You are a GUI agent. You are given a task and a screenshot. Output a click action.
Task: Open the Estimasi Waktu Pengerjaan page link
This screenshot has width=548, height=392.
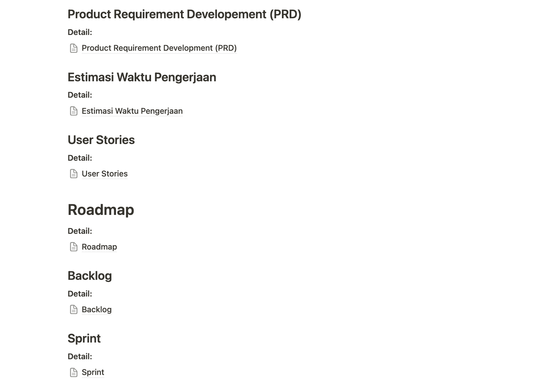coord(132,111)
